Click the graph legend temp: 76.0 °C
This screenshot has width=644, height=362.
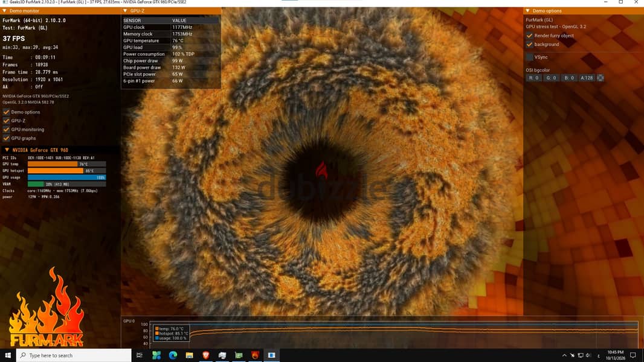coord(169,329)
